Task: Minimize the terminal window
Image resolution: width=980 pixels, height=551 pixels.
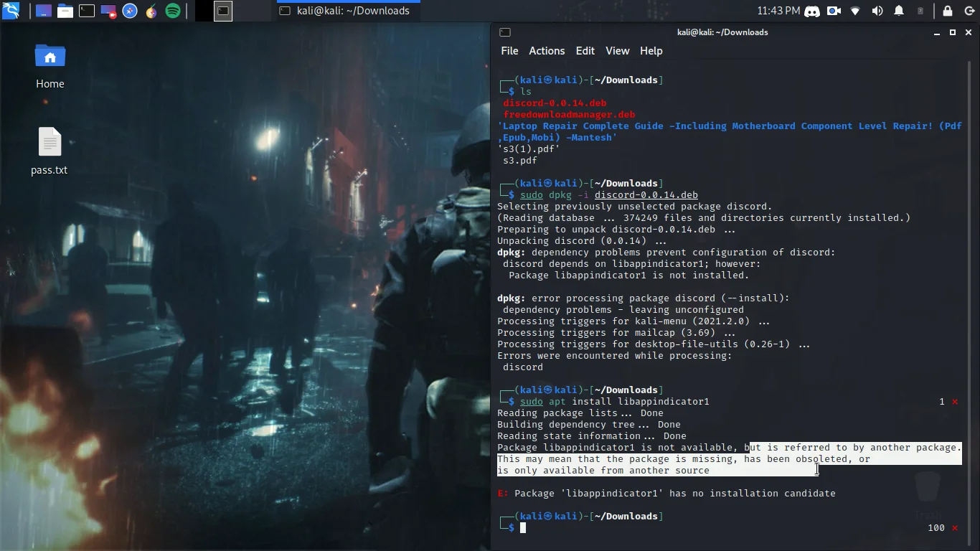Action: point(937,32)
